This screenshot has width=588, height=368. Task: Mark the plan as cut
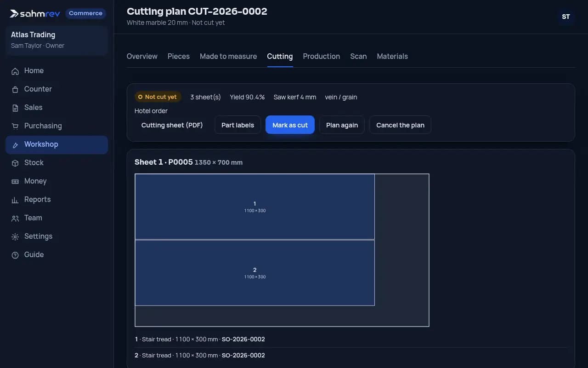click(290, 125)
